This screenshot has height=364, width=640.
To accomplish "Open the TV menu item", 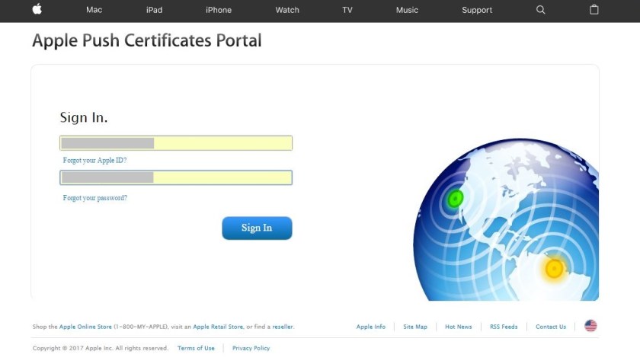I will click(x=347, y=10).
